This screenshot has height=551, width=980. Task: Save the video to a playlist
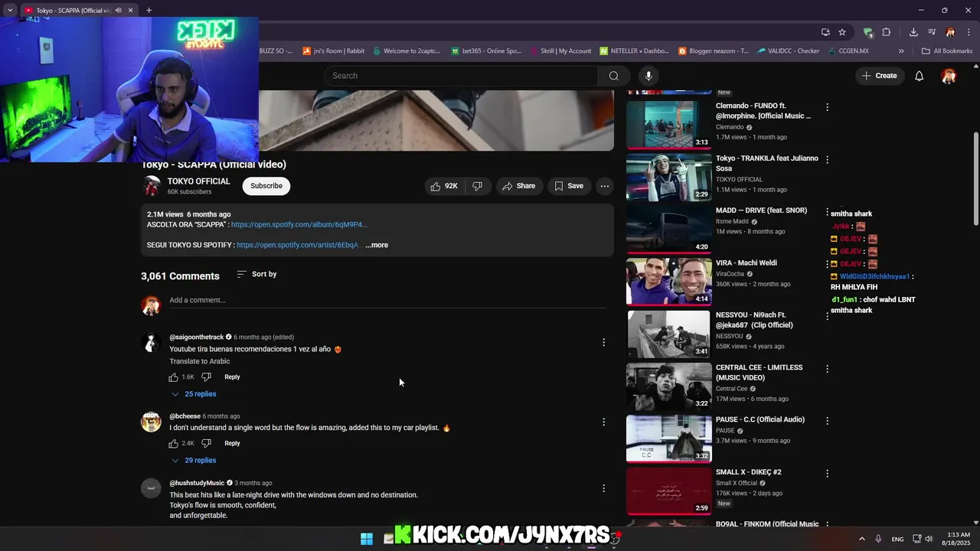[x=569, y=186]
